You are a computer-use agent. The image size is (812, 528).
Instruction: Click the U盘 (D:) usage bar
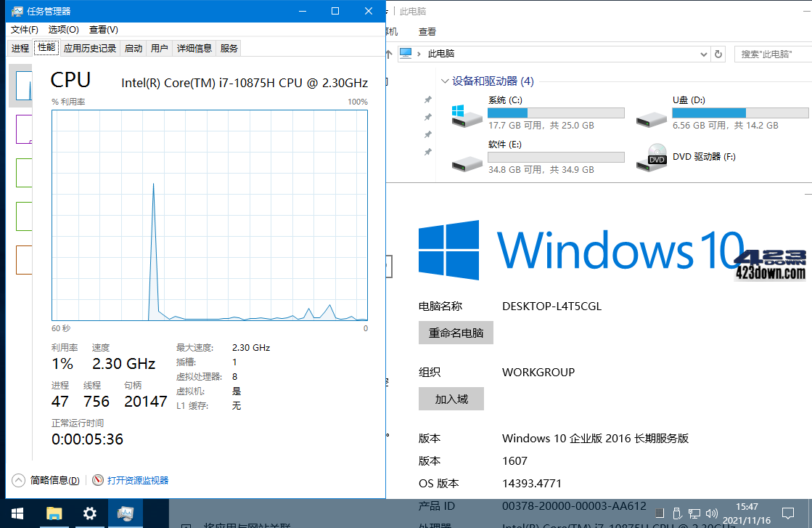pyautogui.click(x=741, y=113)
